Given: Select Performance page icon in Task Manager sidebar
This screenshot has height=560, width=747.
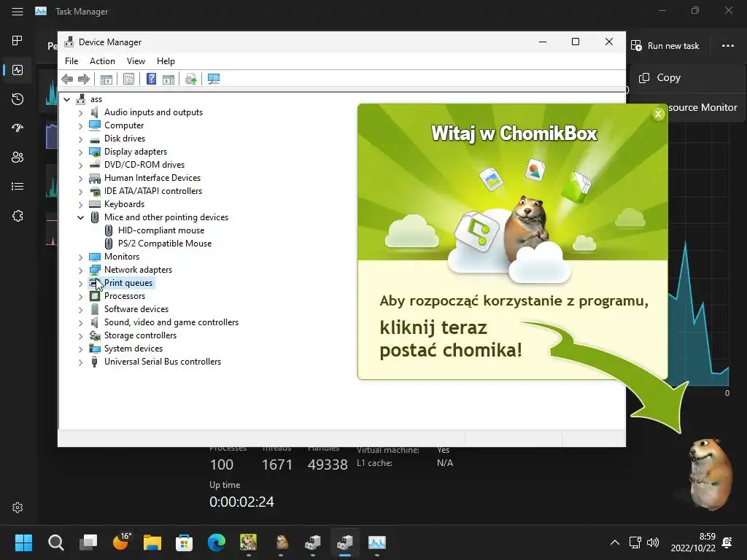Looking at the screenshot, I should pos(18,70).
